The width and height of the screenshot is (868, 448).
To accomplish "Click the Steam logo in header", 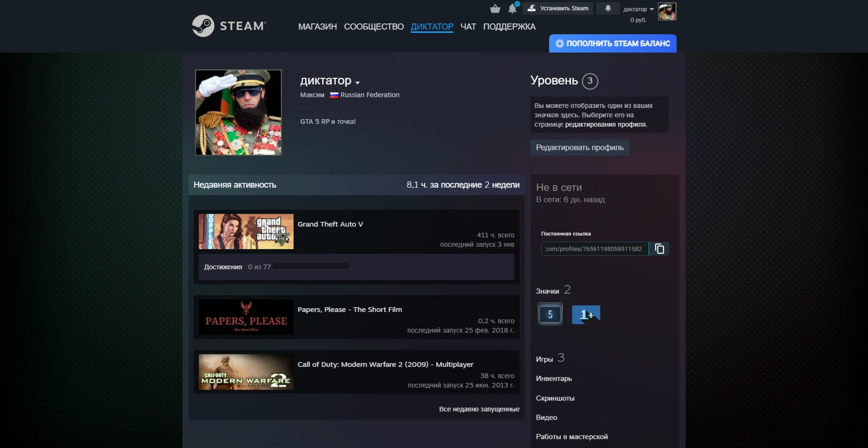I will (229, 26).
